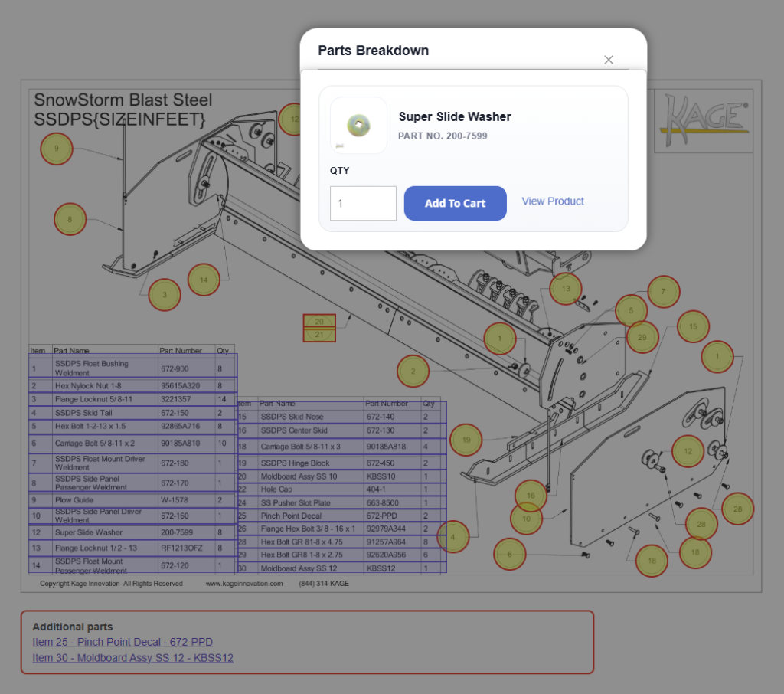
Task: Click hotspot marker 29 on the diagram
Action: [x=642, y=337]
